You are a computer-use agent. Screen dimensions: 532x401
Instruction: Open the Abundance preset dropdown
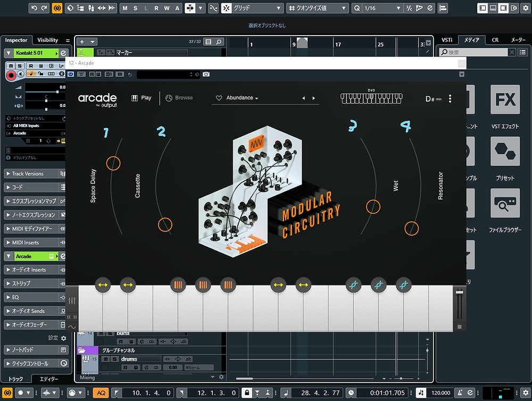[x=242, y=98]
